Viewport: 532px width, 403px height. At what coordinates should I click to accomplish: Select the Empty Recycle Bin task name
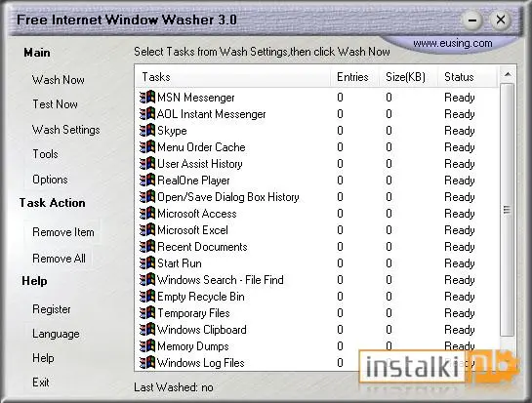[201, 298]
